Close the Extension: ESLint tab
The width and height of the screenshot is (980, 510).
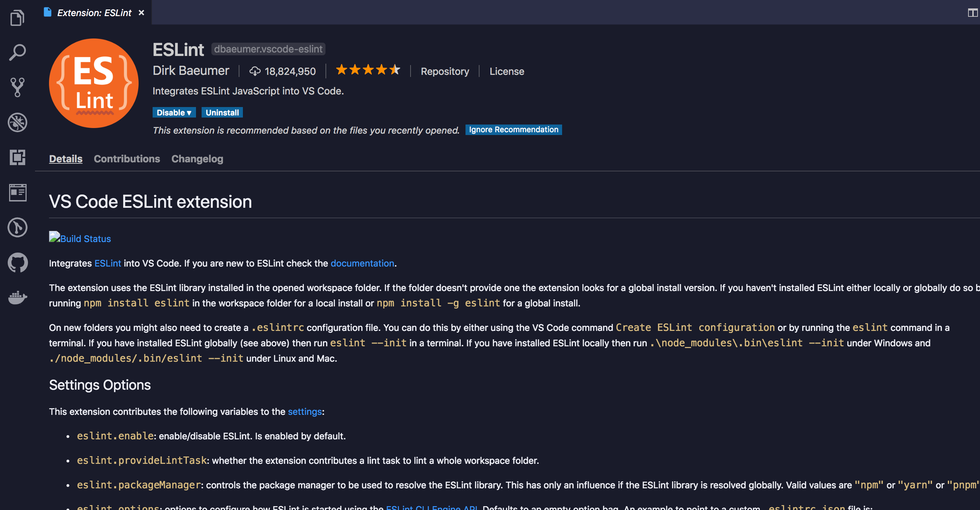pyautogui.click(x=141, y=13)
